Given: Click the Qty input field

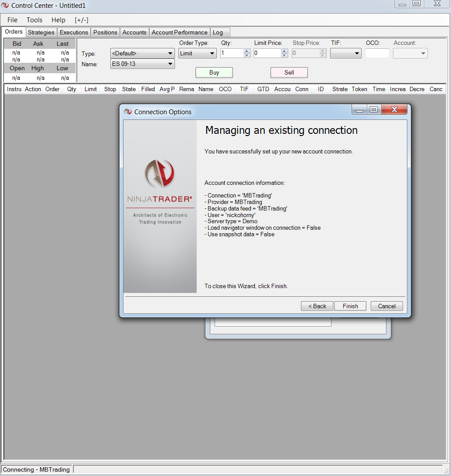Looking at the screenshot, I should pyautogui.click(x=232, y=53).
